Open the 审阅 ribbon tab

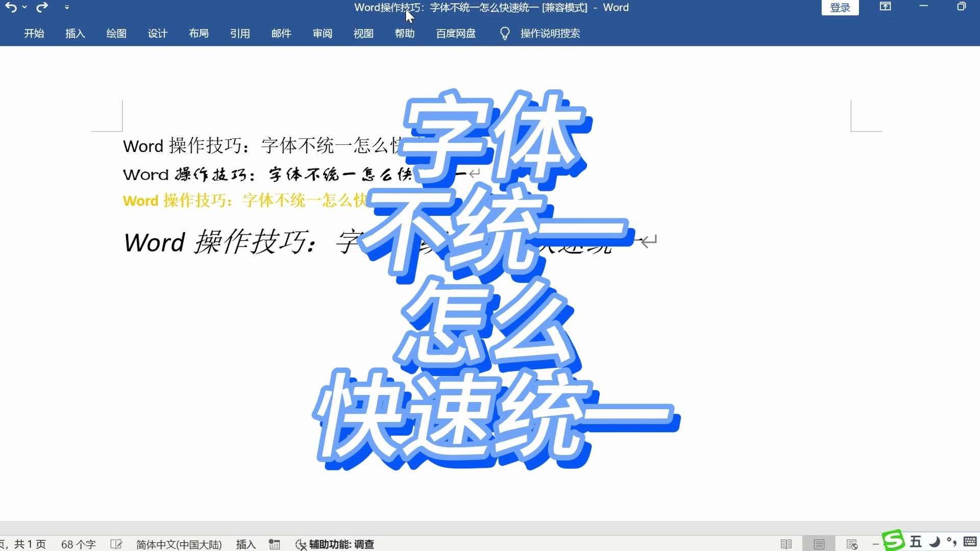point(323,33)
